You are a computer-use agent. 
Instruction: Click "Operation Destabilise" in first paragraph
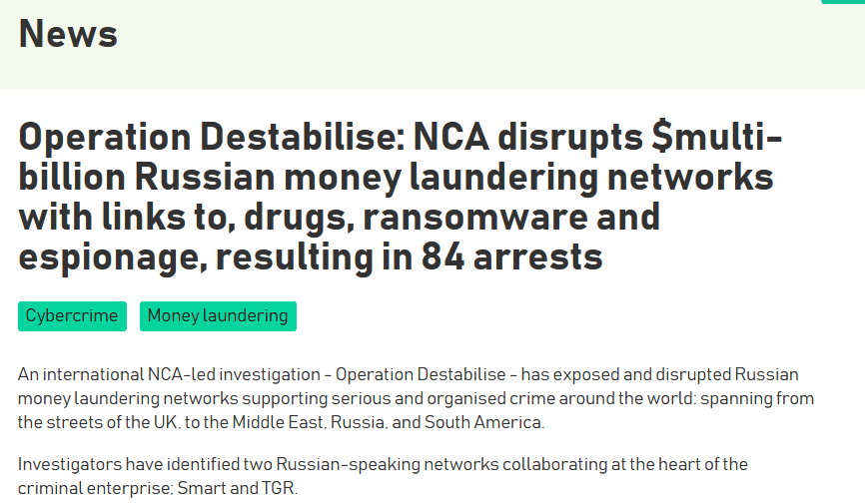[421, 375]
